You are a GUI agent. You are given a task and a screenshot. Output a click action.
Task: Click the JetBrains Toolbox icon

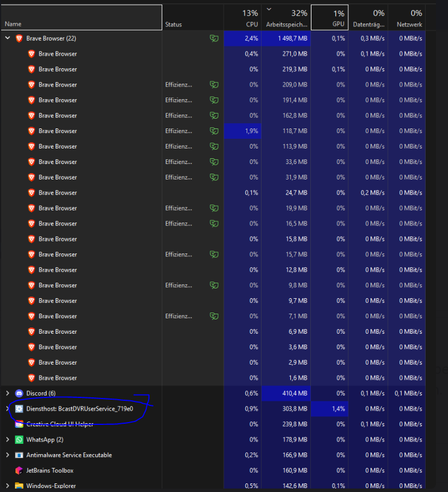point(19,470)
